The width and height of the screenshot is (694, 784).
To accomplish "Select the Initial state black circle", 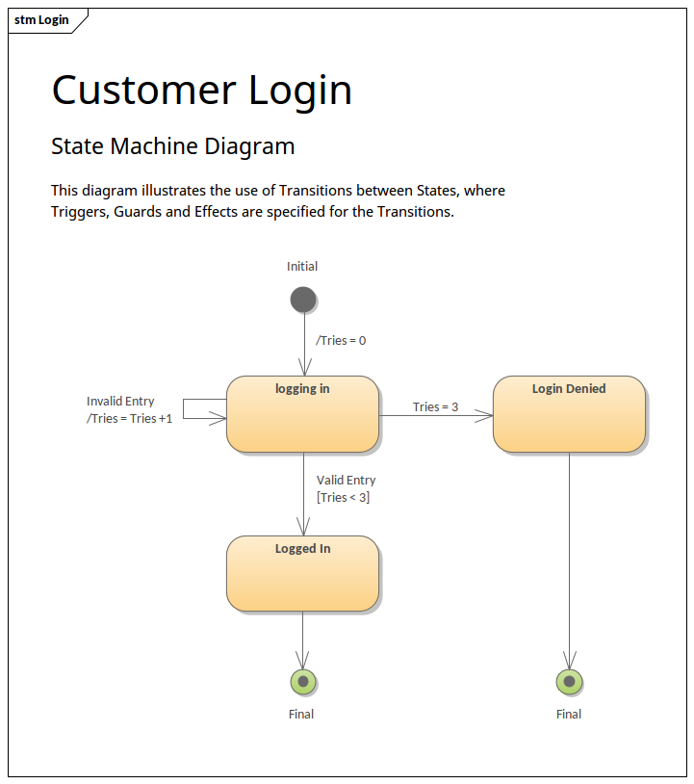I will pos(303,300).
